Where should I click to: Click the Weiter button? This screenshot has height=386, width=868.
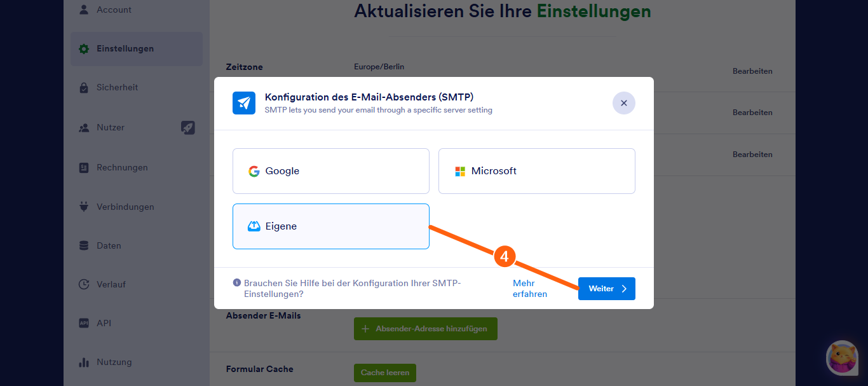[607, 289]
